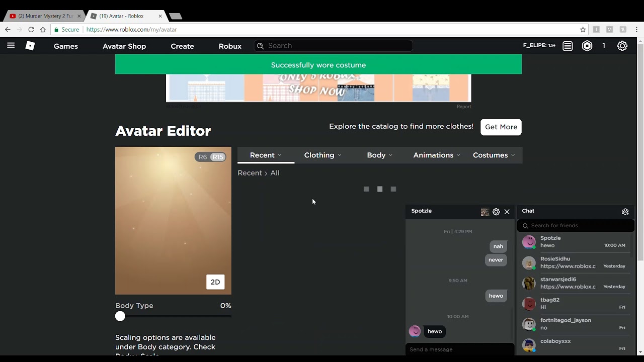Expand the Costumes dropdown tab
Image resolution: width=644 pixels, height=362 pixels.
coord(494,155)
